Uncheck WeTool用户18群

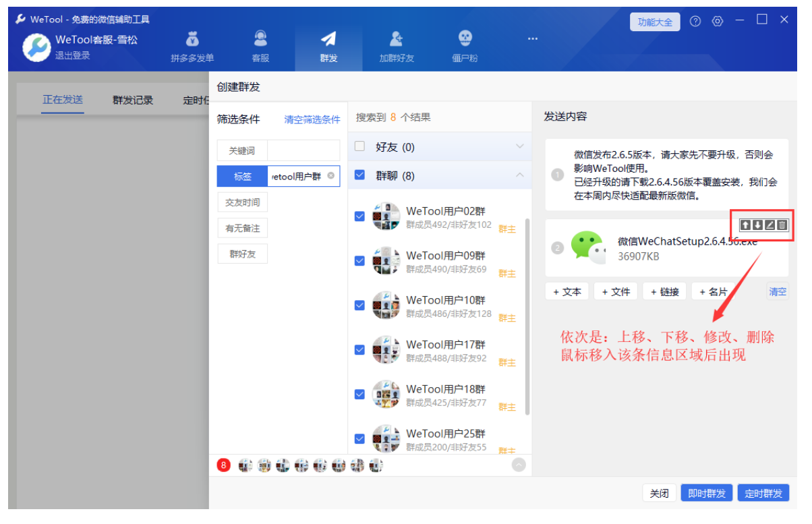point(359,395)
